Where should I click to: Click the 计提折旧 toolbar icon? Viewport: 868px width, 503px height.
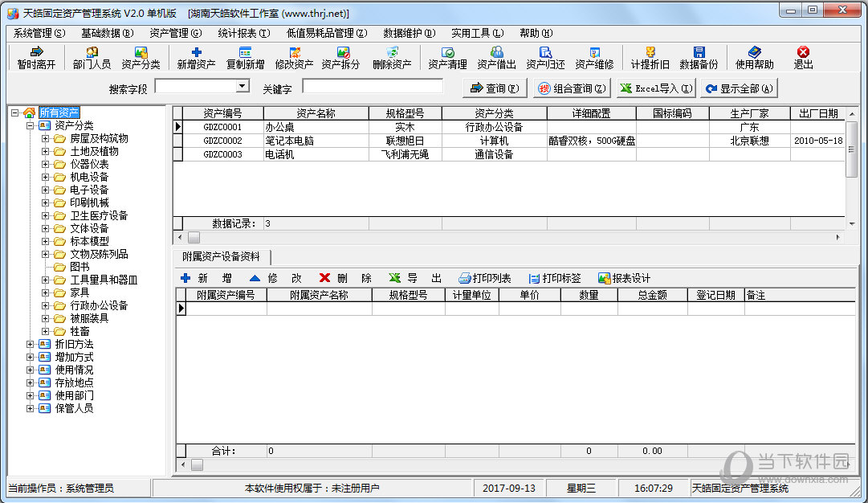pos(650,58)
